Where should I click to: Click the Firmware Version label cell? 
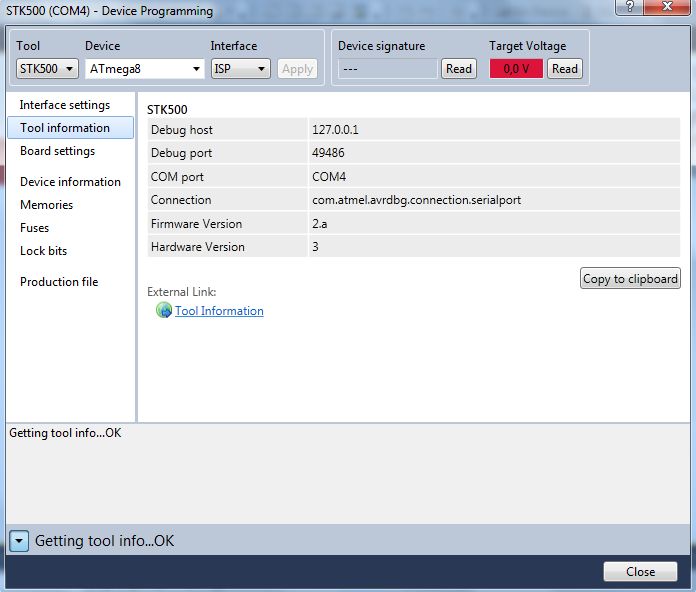[227, 224]
